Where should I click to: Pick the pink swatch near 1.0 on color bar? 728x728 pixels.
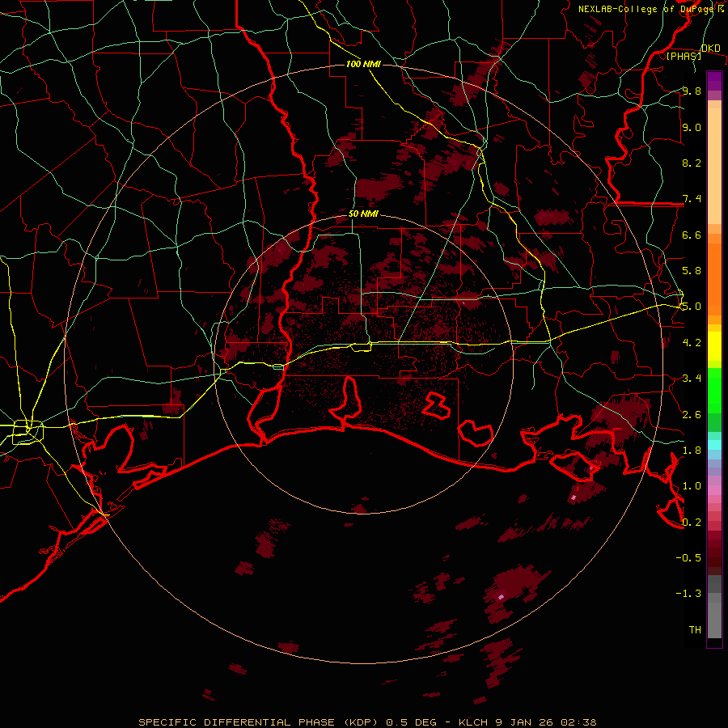tap(714, 490)
